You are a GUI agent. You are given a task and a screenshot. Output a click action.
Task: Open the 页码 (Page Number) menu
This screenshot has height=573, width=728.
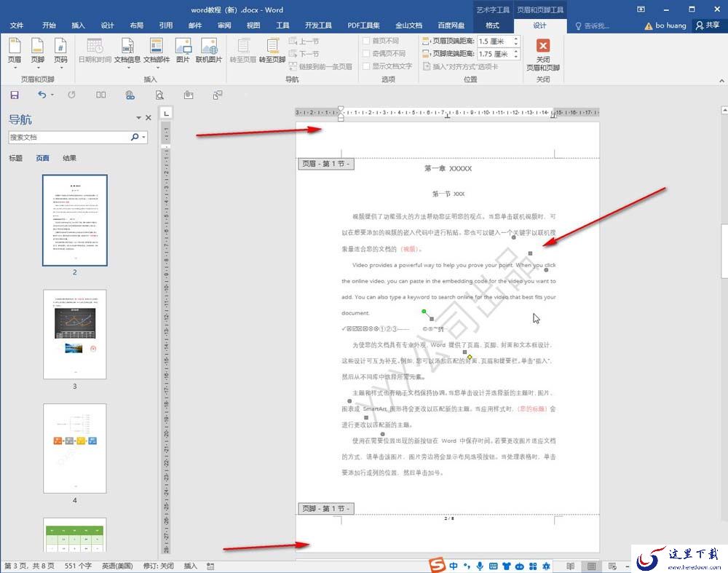(x=60, y=52)
